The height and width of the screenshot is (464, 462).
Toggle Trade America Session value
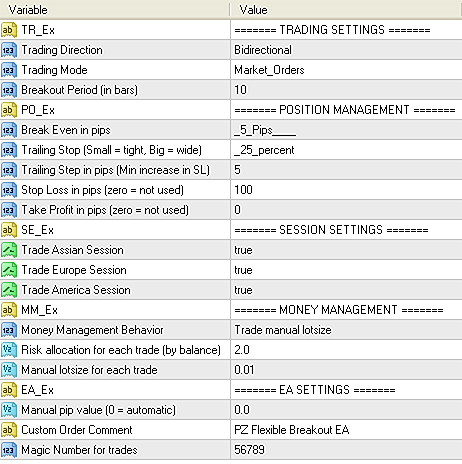pos(346,290)
